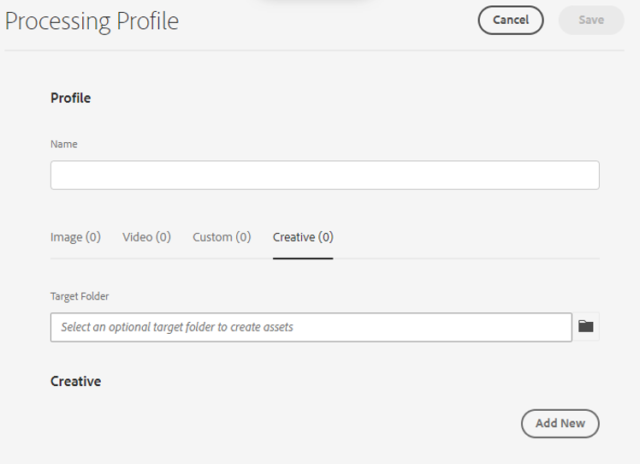Click the Profile section heading
Screen dimensions: 640x464
71,98
